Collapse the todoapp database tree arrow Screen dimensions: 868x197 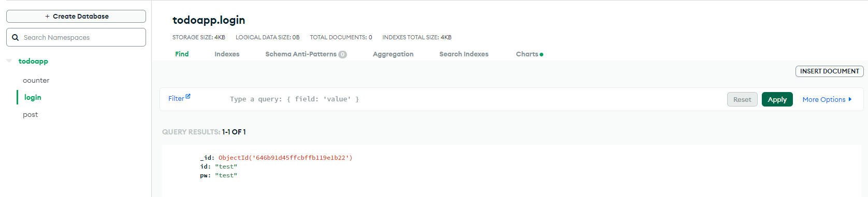[x=9, y=61]
